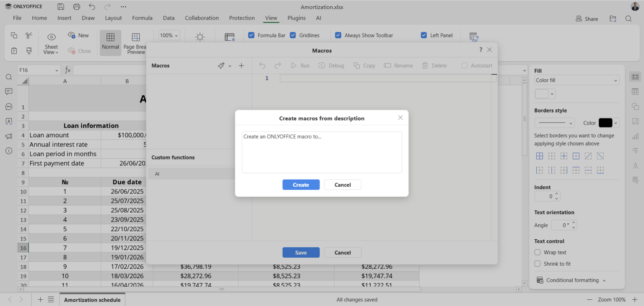Viewport: 644px width, 306px height.
Task: Click the Save button in Macros dialog
Action: coord(301,252)
